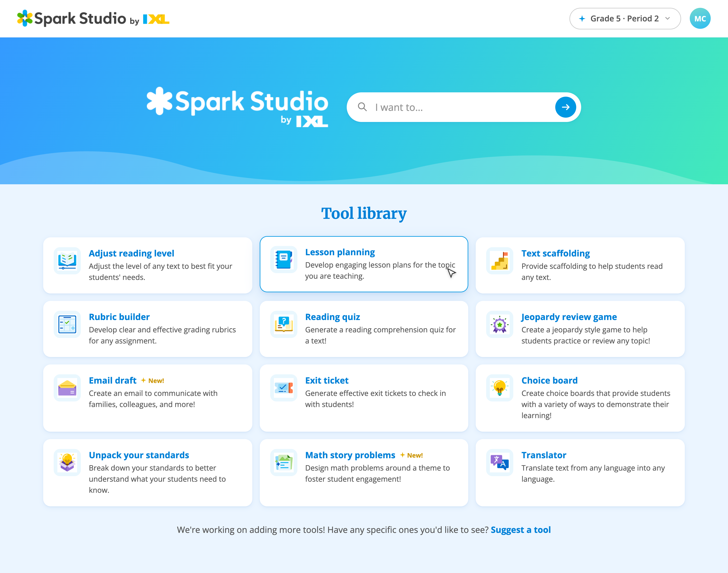Click the Exit ticket icon

pos(283,388)
